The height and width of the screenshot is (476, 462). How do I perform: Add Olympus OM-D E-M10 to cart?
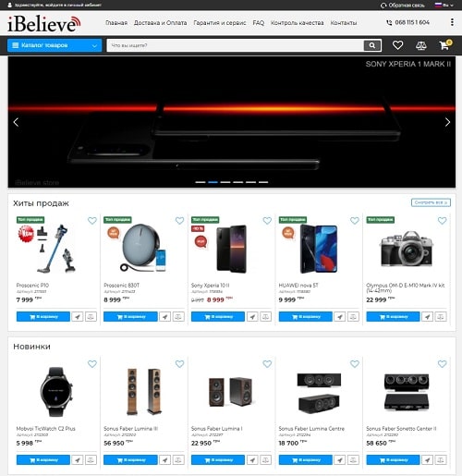393,316
